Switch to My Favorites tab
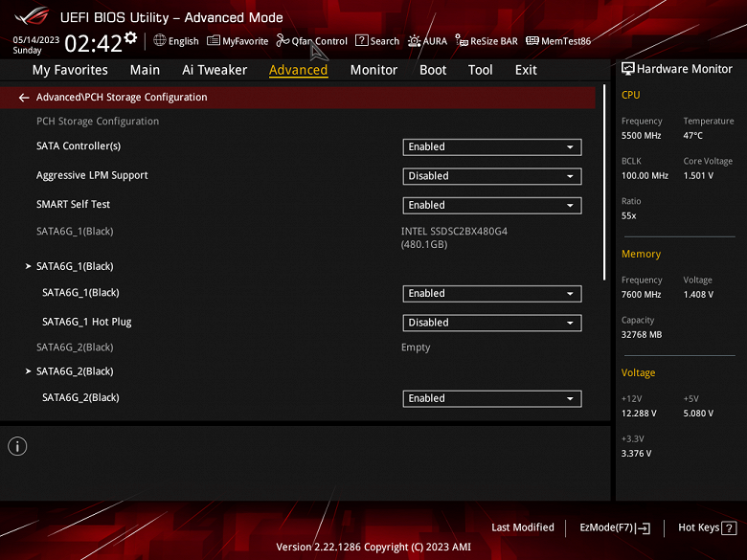The image size is (747, 560). pyautogui.click(x=70, y=70)
